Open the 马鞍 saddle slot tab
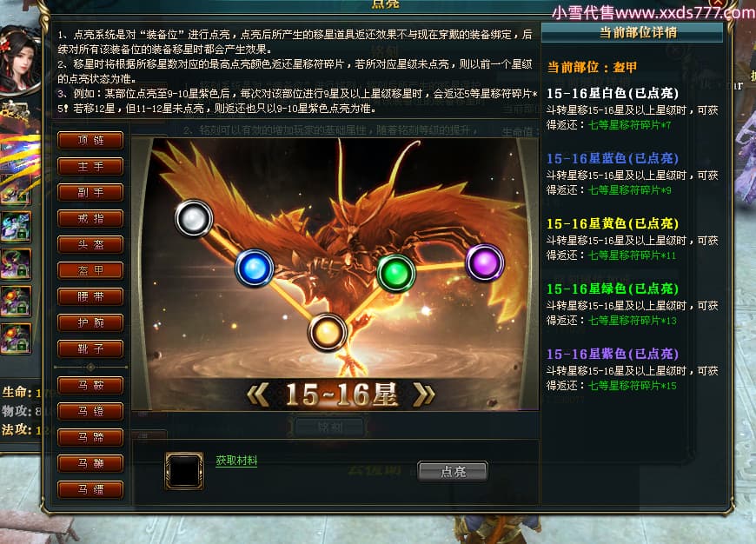The width and height of the screenshot is (756, 544). pos(90,385)
